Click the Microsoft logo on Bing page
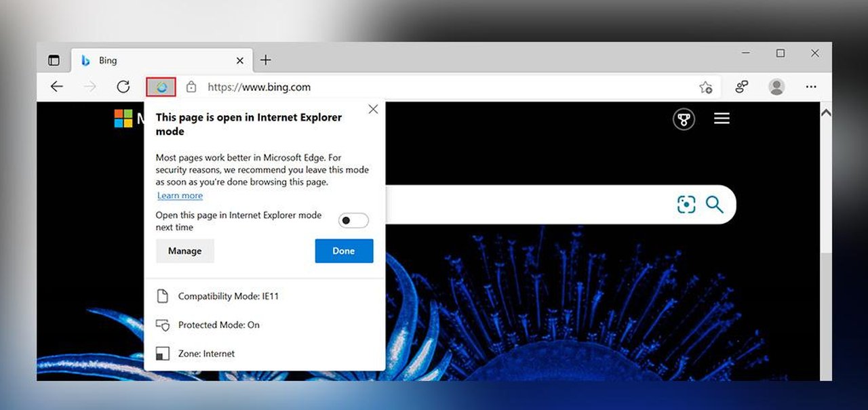The height and width of the screenshot is (410, 868). 123,119
